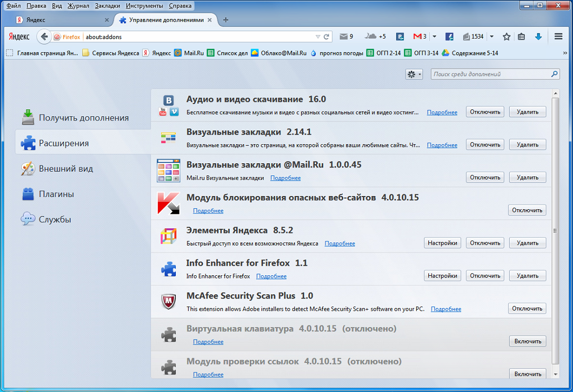Click the McAfee shield icon
Image resolution: width=573 pixels, height=392 pixels.
pyautogui.click(x=168, y=302)
